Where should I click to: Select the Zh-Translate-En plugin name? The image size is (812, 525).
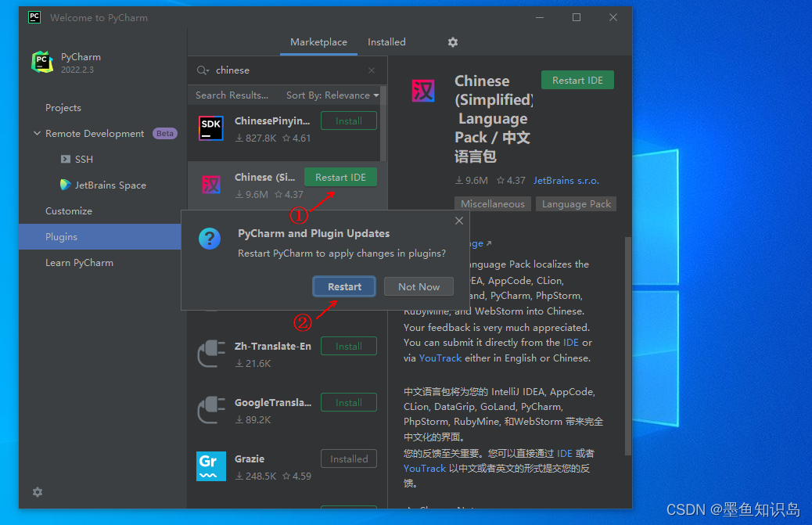[273, 346]
